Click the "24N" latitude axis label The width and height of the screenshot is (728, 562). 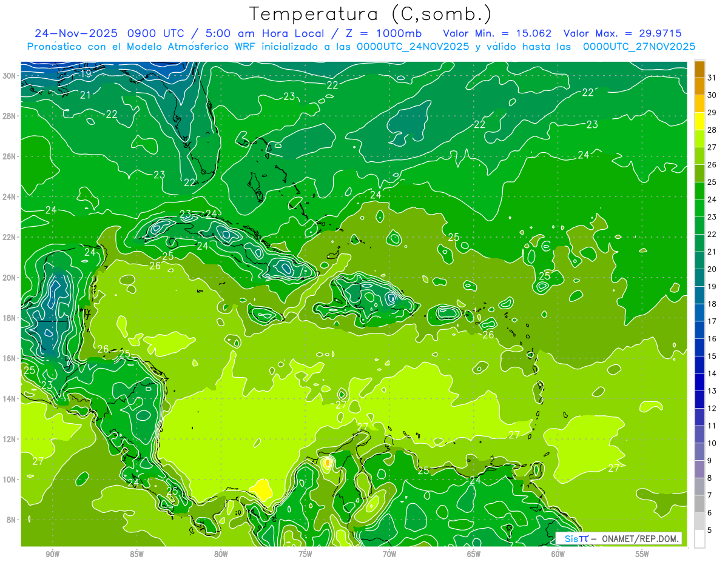click(9, 196)
